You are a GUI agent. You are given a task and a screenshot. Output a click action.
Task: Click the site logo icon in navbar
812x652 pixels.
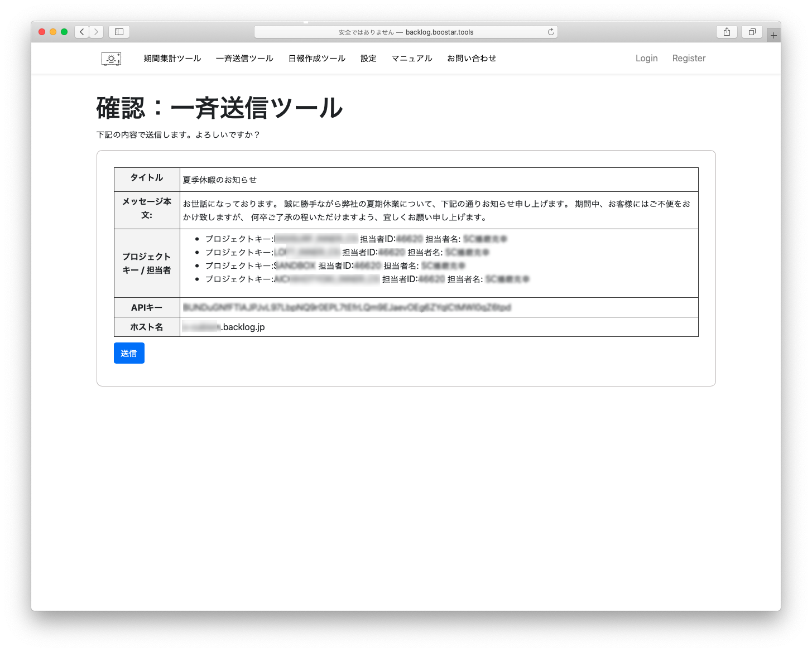click(x=111, y=59)
